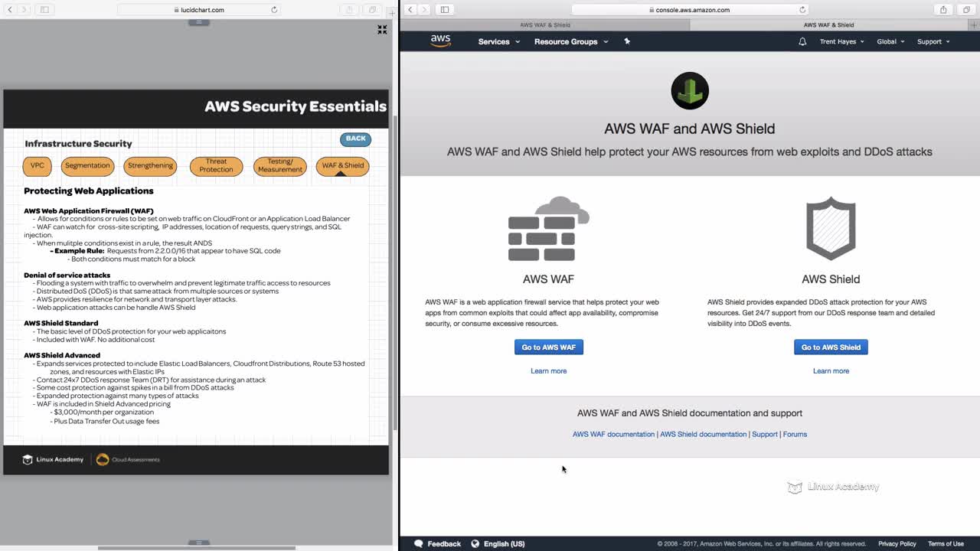
Task: Show the sidebar in the AWS console Safari window
Action: [444, 10]
